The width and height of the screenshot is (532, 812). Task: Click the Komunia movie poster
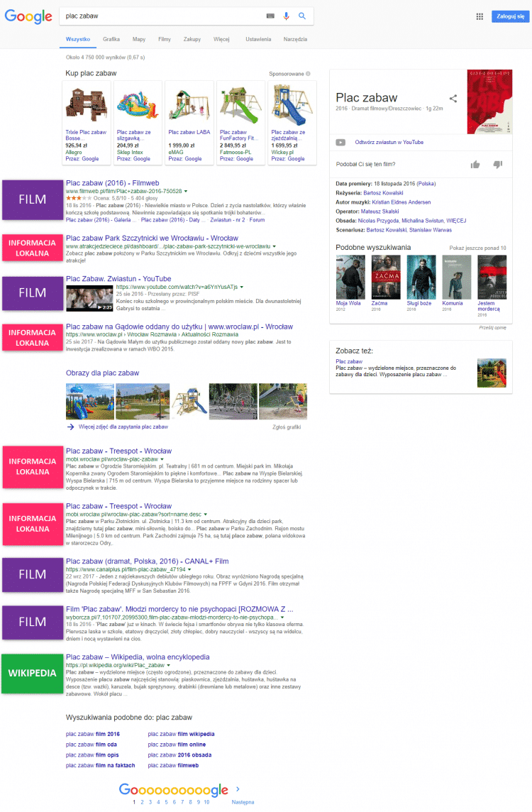point(456,277)
